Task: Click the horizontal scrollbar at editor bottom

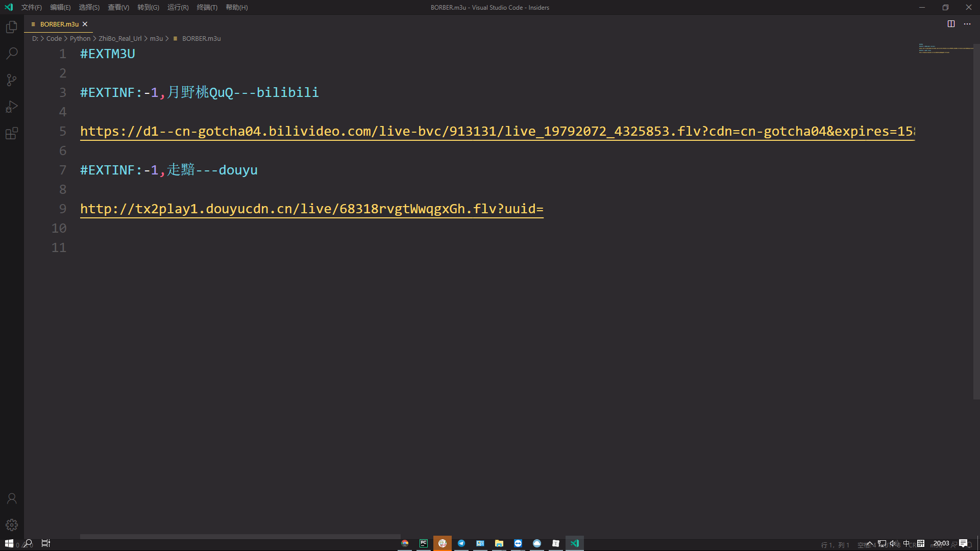Action: click(240, 536)
